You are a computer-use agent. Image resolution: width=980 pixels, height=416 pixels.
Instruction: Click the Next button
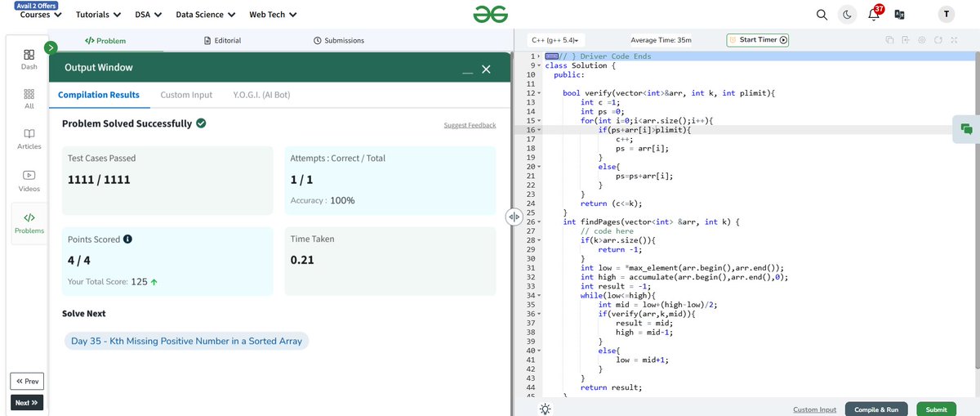tap(27, 403)
